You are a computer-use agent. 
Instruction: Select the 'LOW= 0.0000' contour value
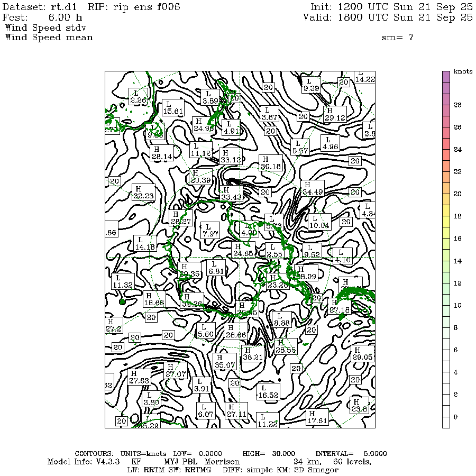197,454
